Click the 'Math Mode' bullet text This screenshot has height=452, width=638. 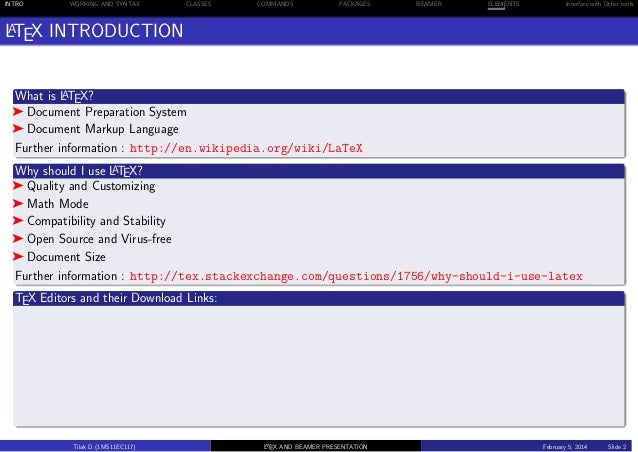pyautogui.click(x=58, y=203)
